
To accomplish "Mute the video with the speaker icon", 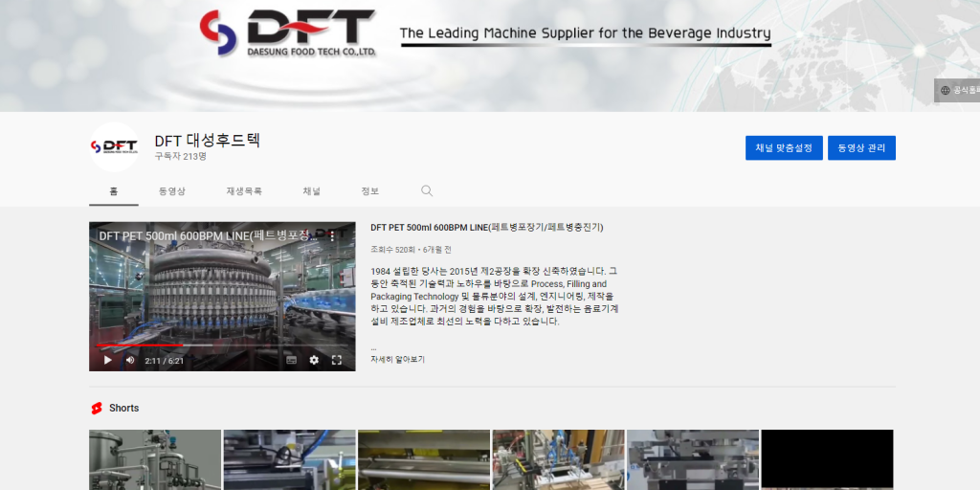I will click(x=130, y=360).
